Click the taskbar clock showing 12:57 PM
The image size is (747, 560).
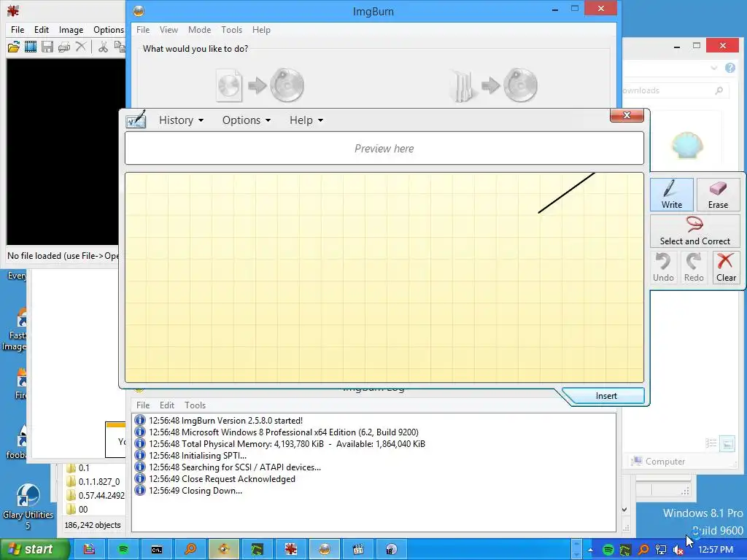[715, 550]
